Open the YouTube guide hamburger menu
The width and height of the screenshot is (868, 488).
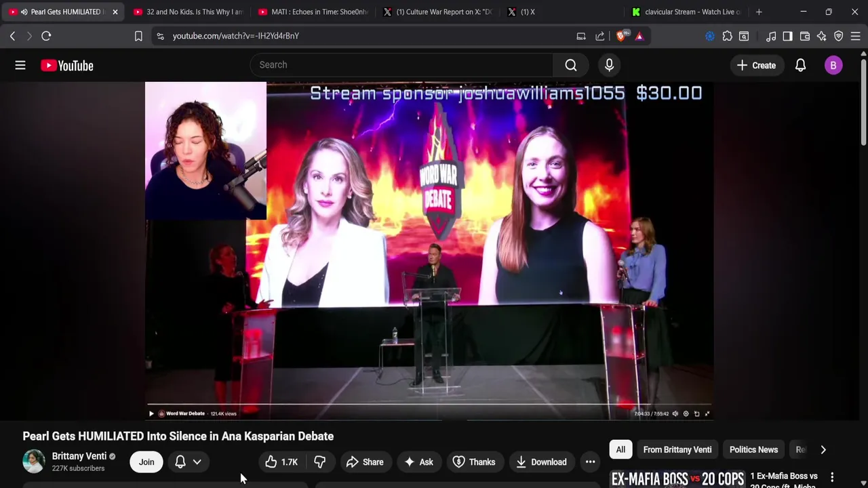coord(20,65)
